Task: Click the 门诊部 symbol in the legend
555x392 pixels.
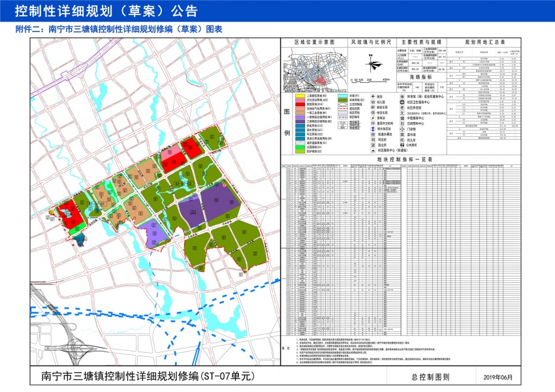Action: [402, 129]
